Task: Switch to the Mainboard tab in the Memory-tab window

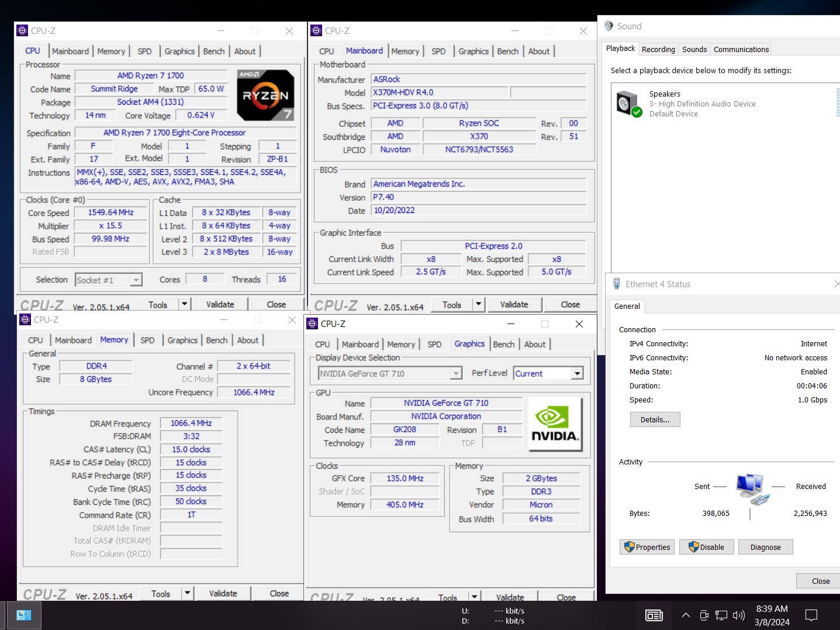Action: 74,340
